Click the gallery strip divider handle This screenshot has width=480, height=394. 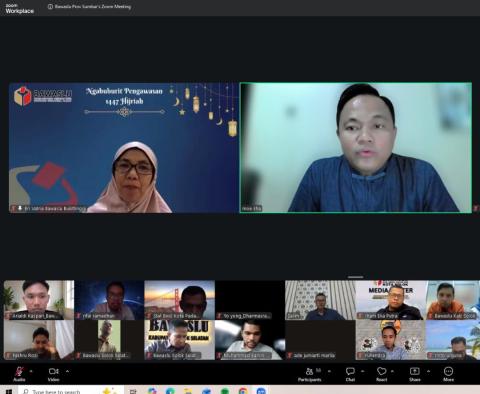click(x=356, y=277)
